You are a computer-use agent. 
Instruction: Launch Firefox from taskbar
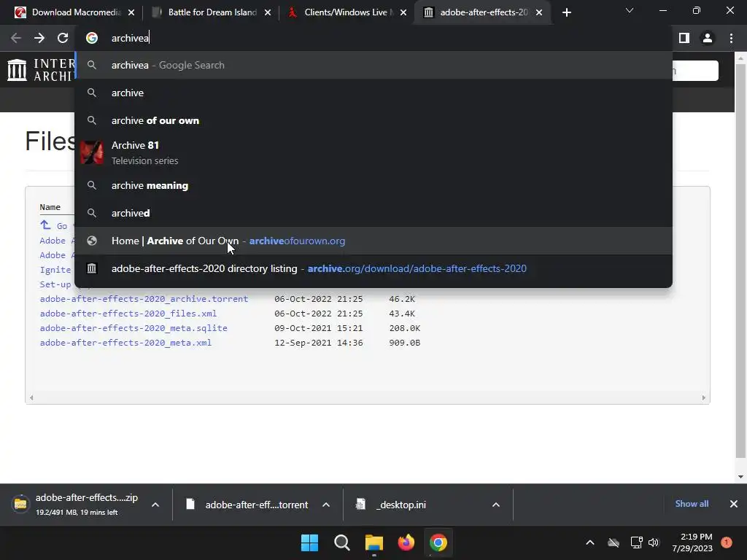point(406,542)
